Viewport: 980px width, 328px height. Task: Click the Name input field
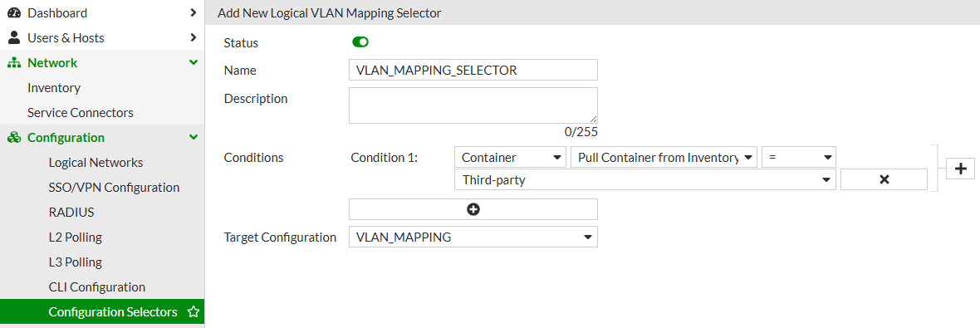tap(473, 70)
